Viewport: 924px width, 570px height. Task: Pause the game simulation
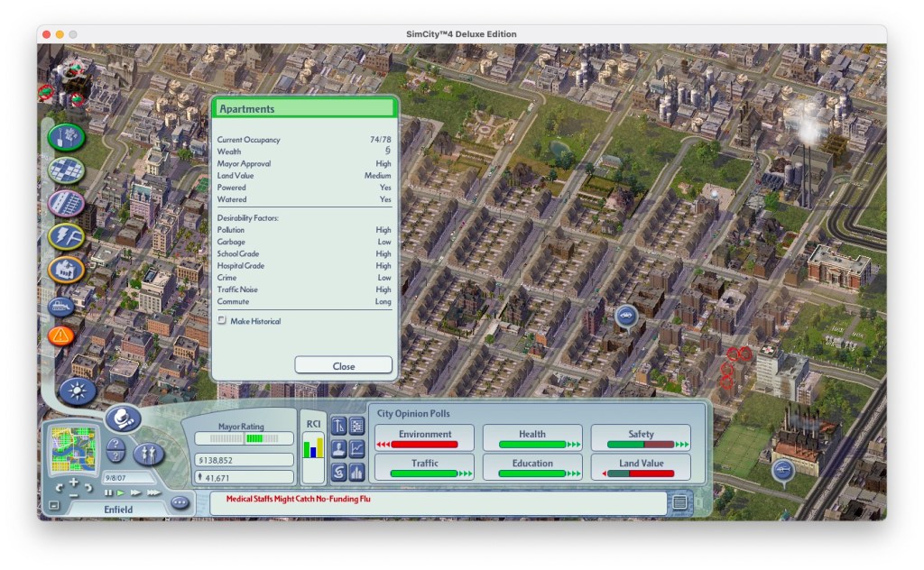coord(108,492)
